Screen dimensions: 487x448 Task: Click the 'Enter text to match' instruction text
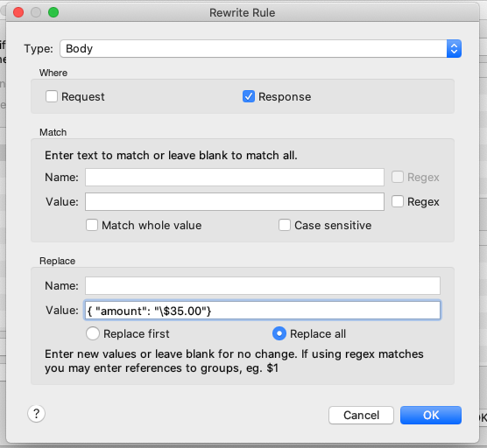pos(171,155)
